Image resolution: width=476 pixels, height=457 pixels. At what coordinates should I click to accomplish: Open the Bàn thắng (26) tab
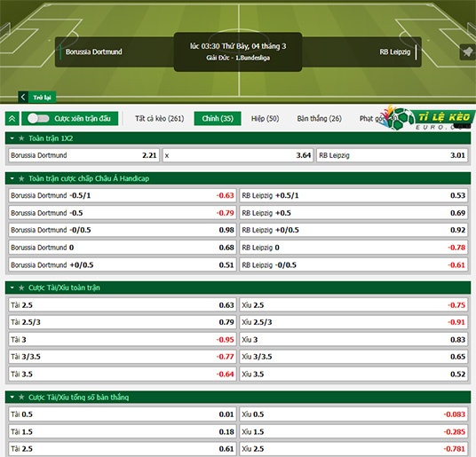pyautogui.click(x=319, y=118)
